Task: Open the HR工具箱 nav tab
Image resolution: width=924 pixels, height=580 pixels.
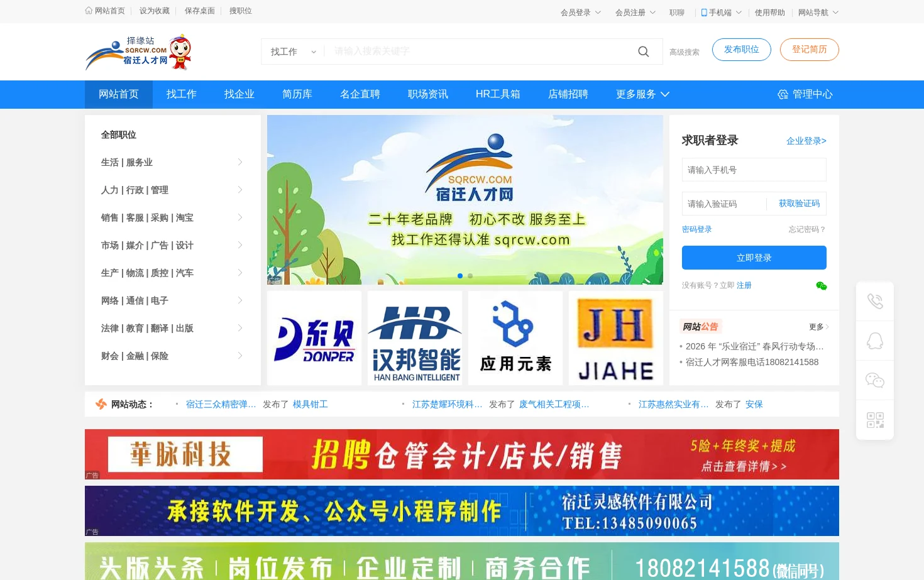Action: (x=498, y=94)
